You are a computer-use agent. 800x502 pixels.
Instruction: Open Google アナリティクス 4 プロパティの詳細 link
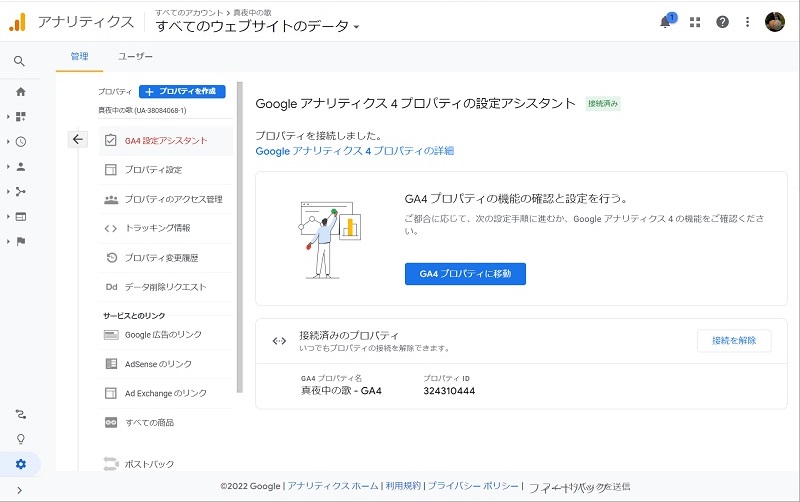(x=355, y=151)
